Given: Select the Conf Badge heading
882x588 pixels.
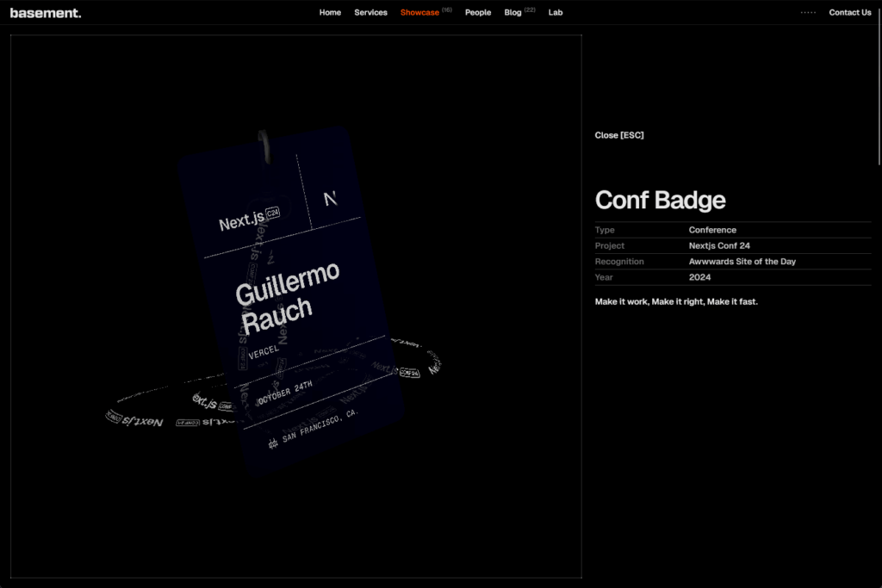Looking at the screenshot, I should click(661, 200).
